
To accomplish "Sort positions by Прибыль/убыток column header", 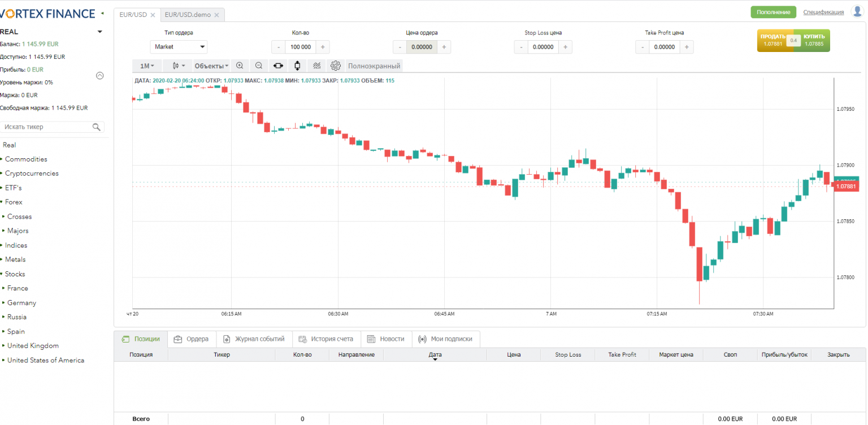I will coord(784,355).
